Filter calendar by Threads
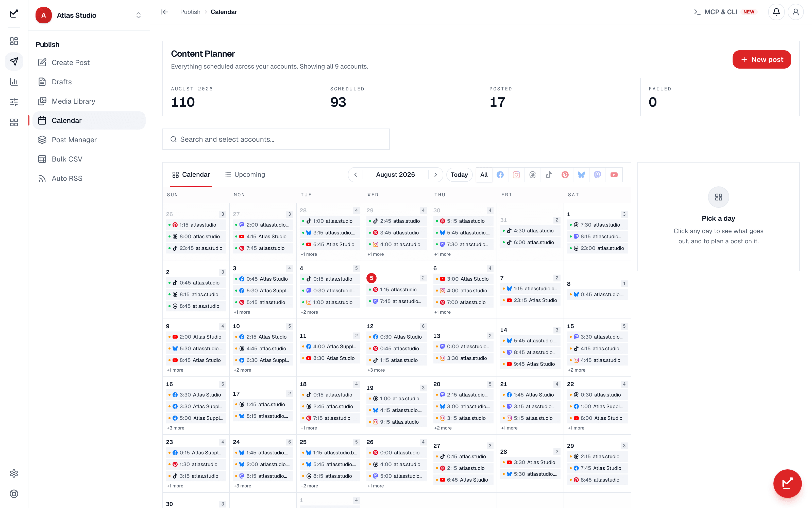Screen dimensions: 812x508 pyautogui.click(x=533, y=175)
